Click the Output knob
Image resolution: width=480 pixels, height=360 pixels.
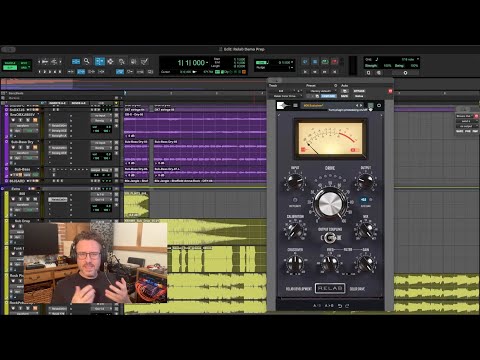tap(366, 181)
